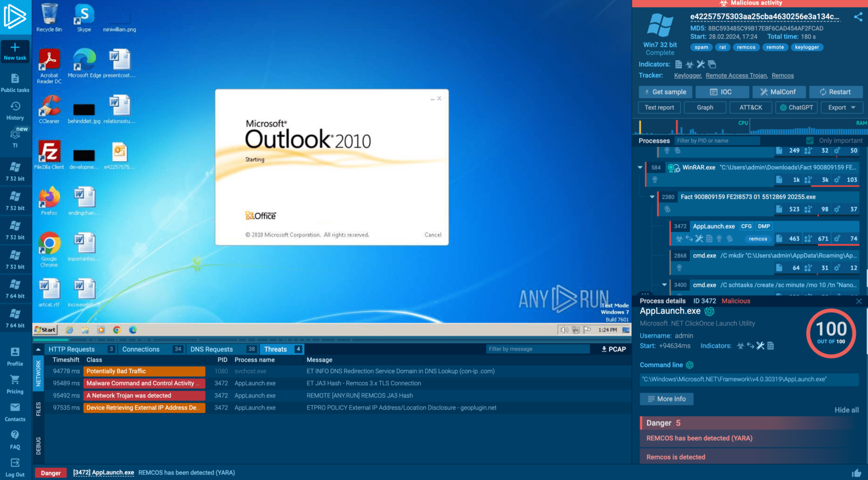Image resolution: width=868 pixels, height=480 pixels.
Task: Uncheck the Only important processes checkbox
Action: point(810,140)
